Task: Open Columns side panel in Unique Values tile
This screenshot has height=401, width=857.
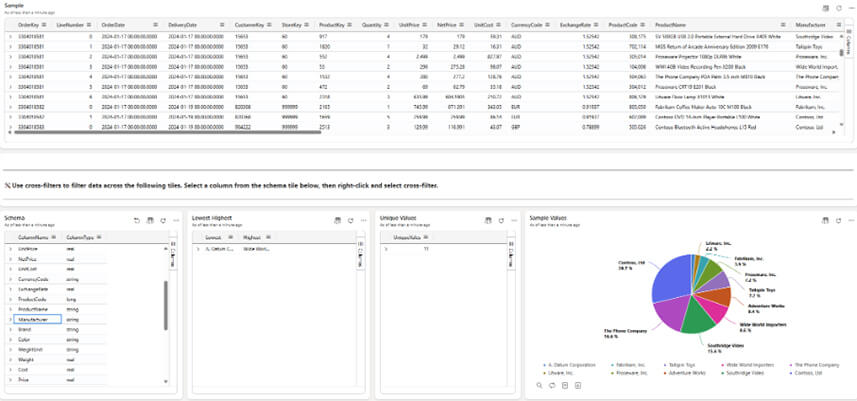Action: click(x=512, y=254)
